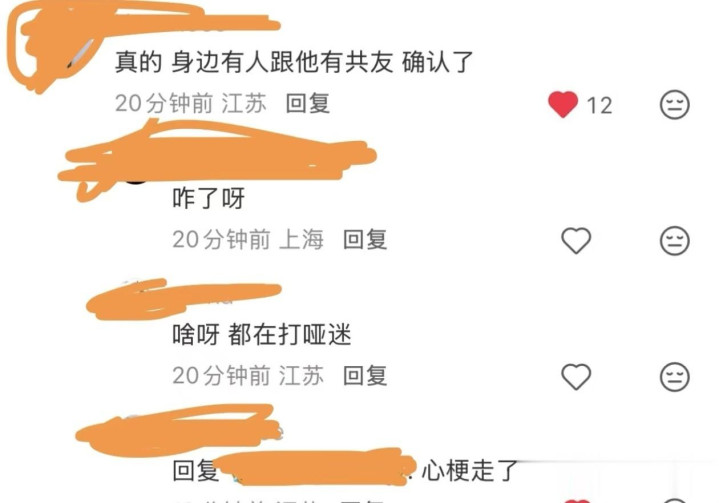Select the comment text 心梗走了
719x503 pixels.
coord(470,470)
